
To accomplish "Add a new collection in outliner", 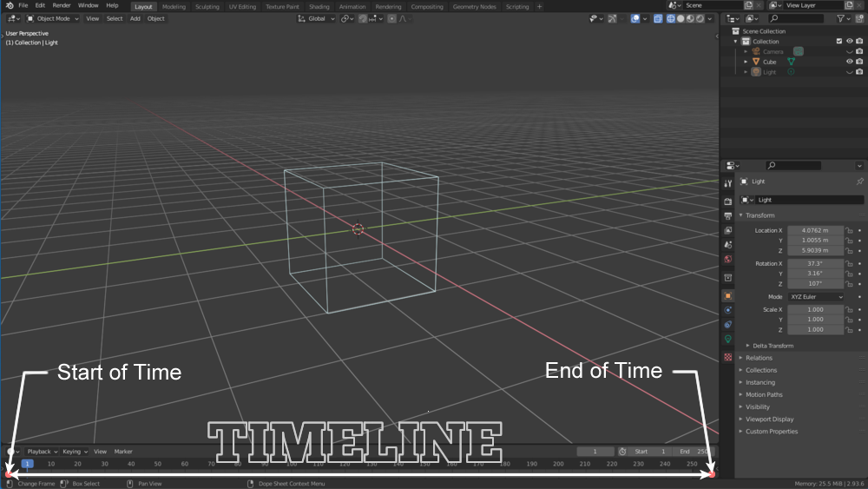I will pos(859,19).
